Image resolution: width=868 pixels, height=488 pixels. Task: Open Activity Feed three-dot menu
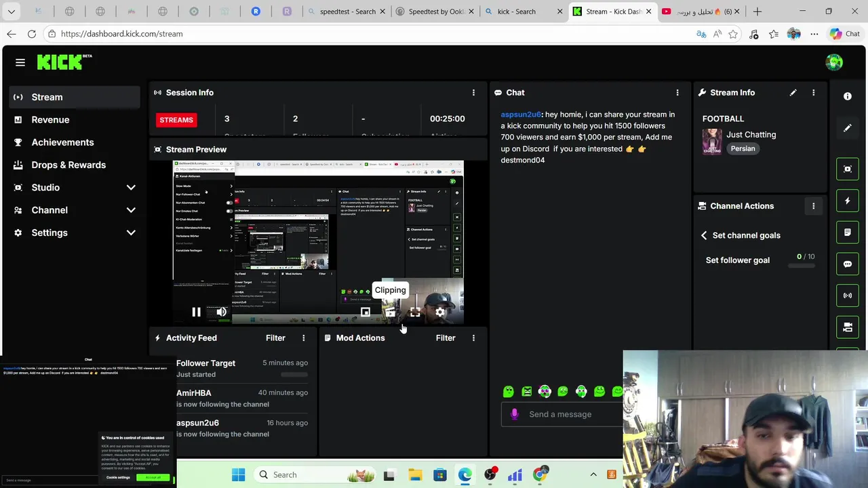point(303,338)
